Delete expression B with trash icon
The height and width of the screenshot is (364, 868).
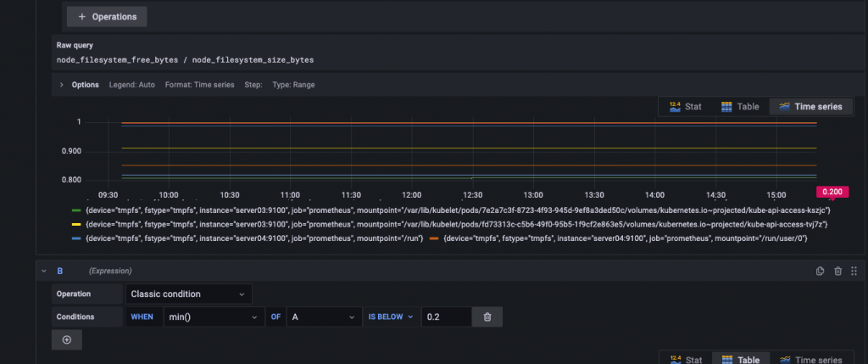click(838, 271)
